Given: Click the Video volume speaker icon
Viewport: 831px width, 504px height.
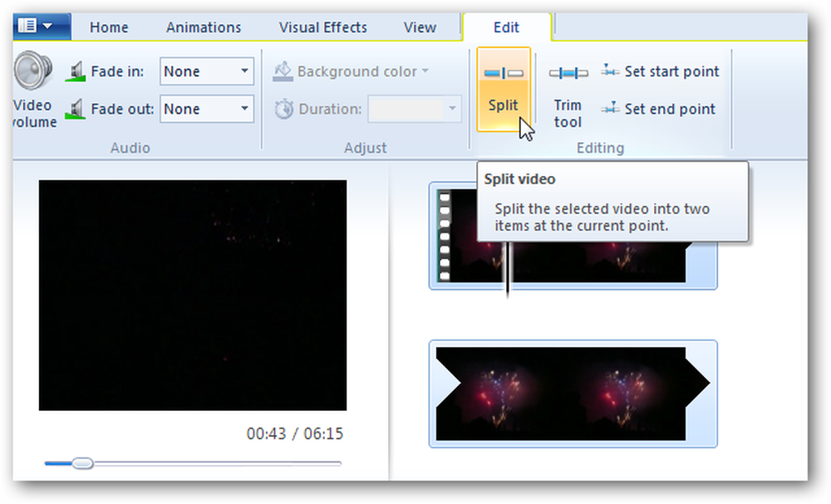Looking at the screenshot, I should [x=33, y=70].
